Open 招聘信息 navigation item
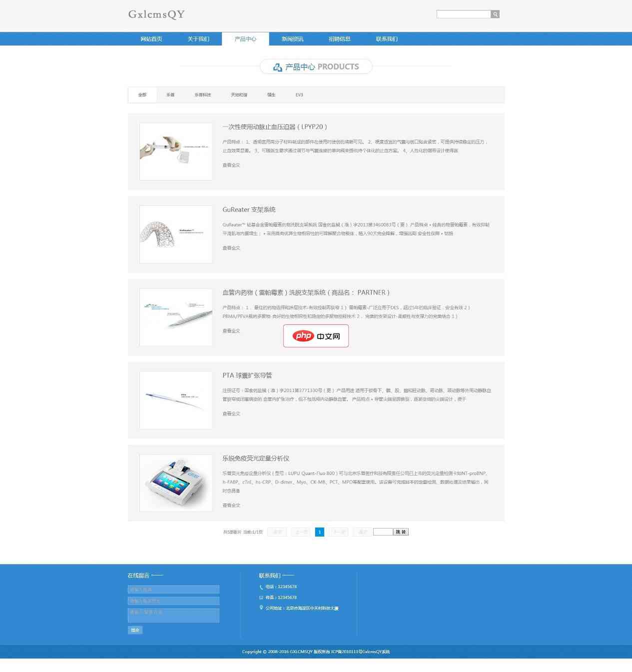Viewport: 632px width, 672px height. click(x=339, y=39)
